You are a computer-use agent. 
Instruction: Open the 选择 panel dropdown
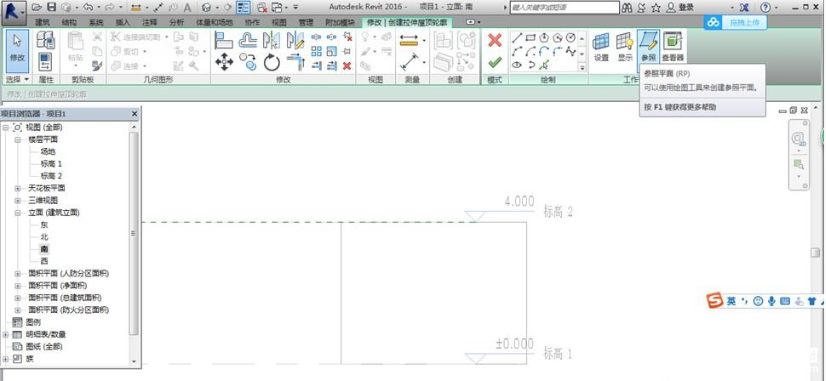click(17, 79)
